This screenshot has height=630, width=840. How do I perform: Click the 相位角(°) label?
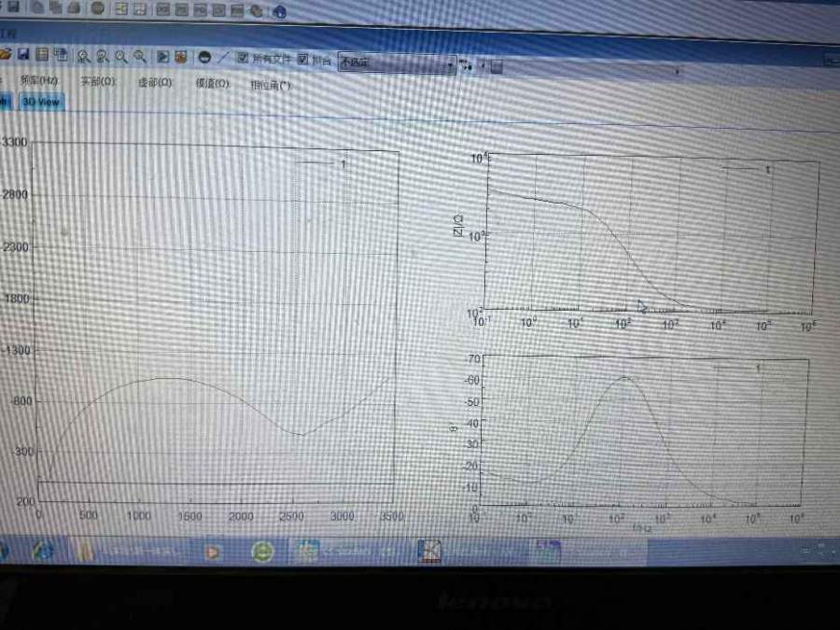pyautogui.click(x=271, y=84)
